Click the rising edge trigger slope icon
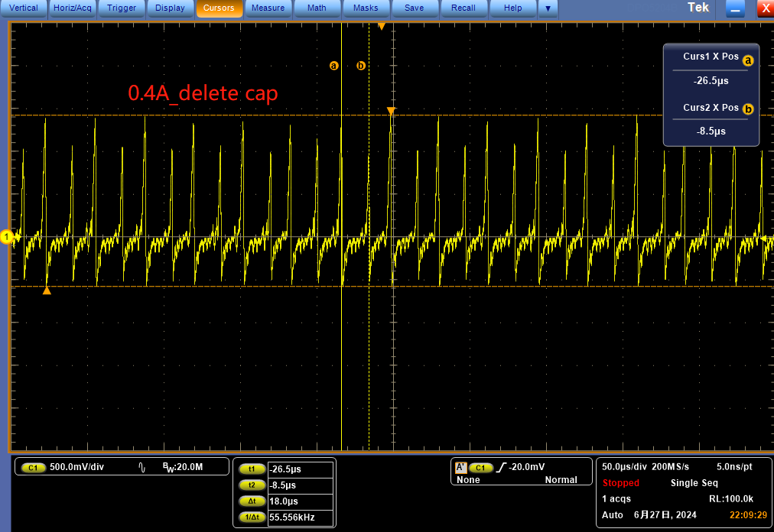Screen dimensions: 774x532 [x=500, y=467]
